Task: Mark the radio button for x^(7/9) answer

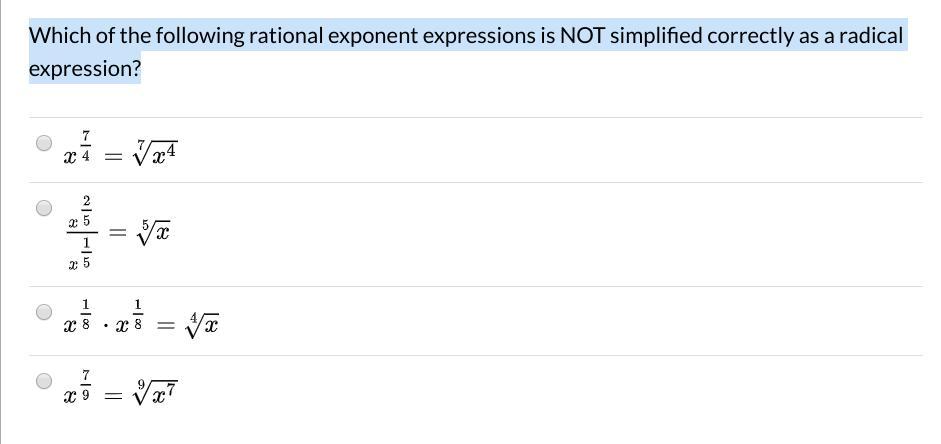Action: click(x=44, y=381)
